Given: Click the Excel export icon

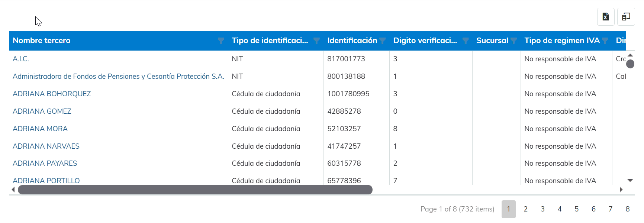Looking at the screenshot, I should click(606, 17).
